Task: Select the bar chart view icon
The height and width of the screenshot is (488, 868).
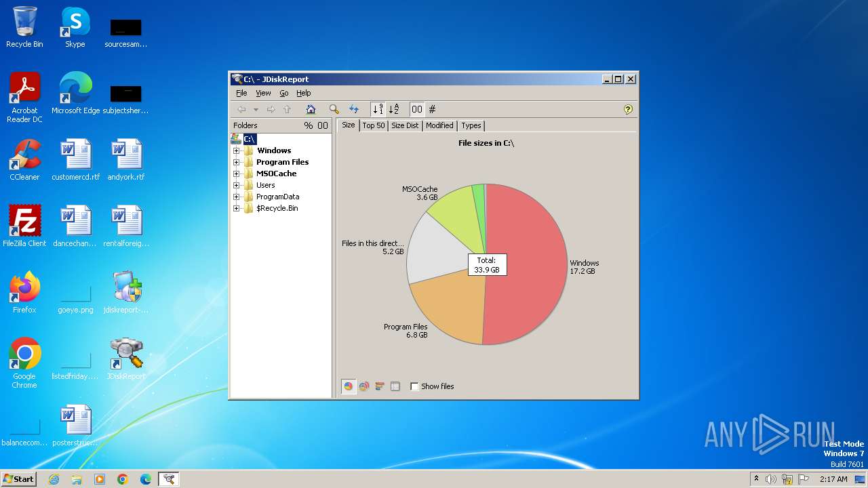Action: tap(380, 386)
